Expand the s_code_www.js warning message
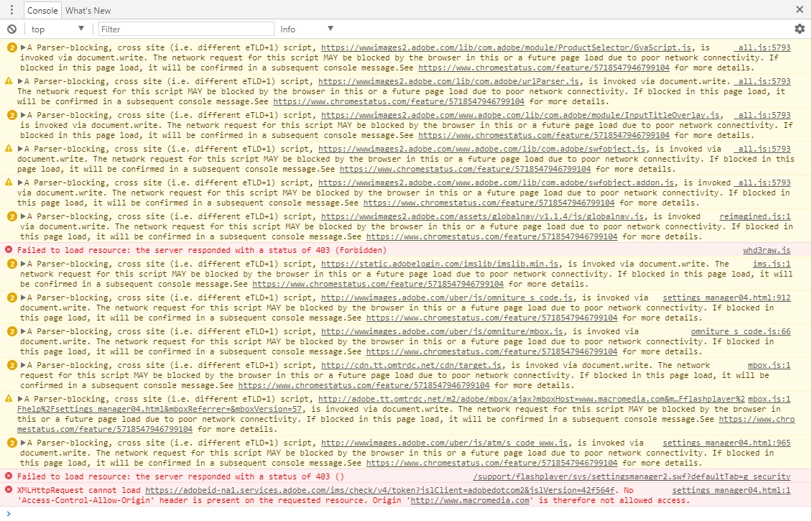This screenshot has height=521, width=812. tap(23, 443)
